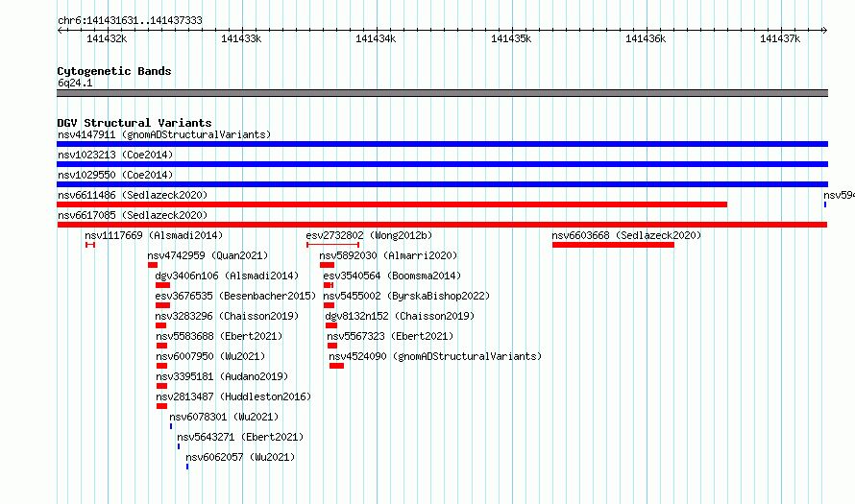The height and width of the screenshot is (504, 855).
Task: Click the 141433k ruler position
Action: click(x=241, y=38)
